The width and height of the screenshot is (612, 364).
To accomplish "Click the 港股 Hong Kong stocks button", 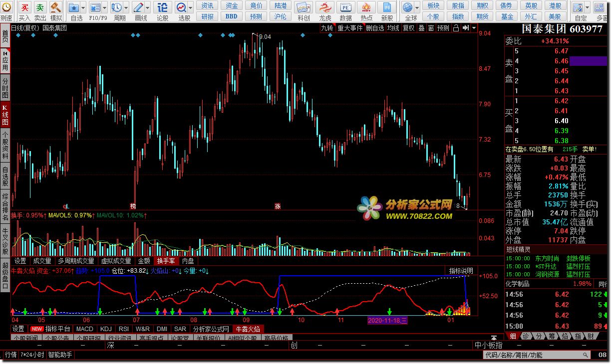I will pos(555,5).
